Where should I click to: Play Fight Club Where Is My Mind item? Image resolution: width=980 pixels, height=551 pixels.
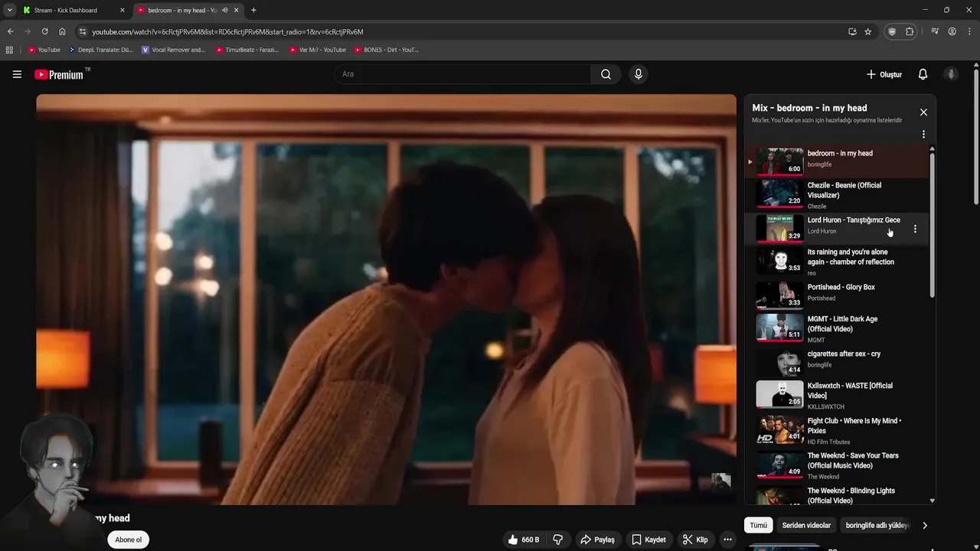click(837, 430)
